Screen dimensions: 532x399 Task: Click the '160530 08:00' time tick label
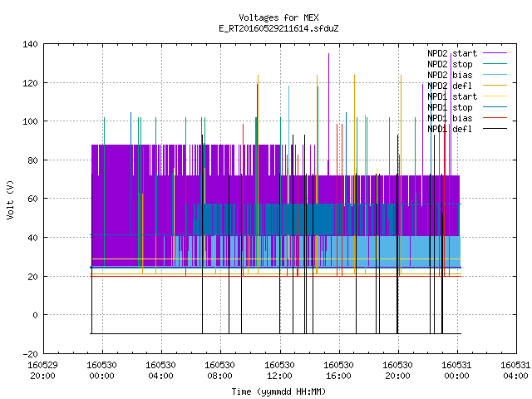coord(219,371)
